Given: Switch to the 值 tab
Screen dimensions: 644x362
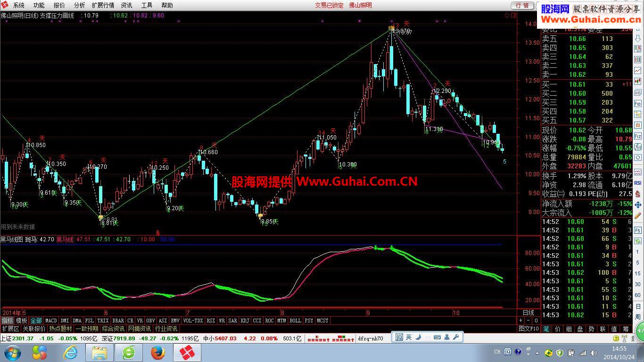Looking at the screenshot, I should 614,329.
